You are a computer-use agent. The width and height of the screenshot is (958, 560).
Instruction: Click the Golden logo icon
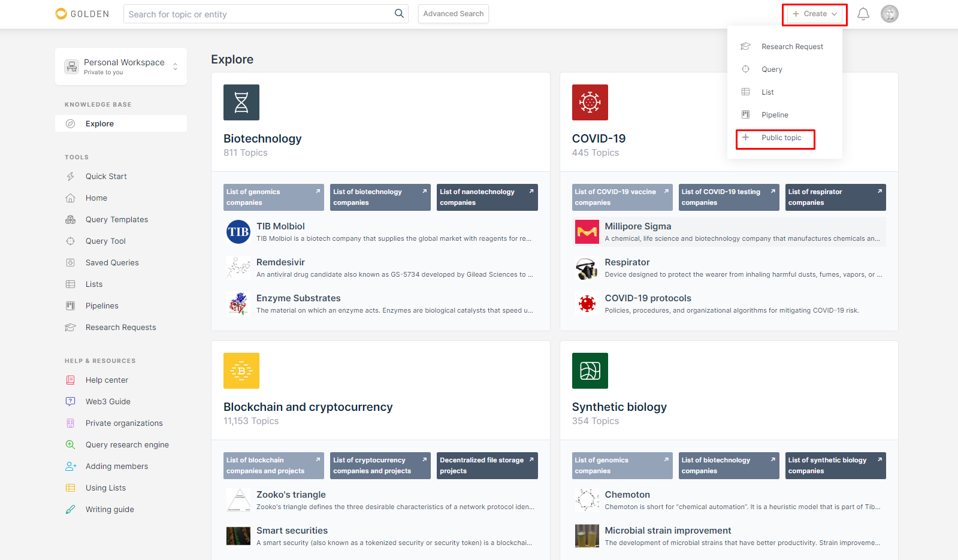[61, 14]
